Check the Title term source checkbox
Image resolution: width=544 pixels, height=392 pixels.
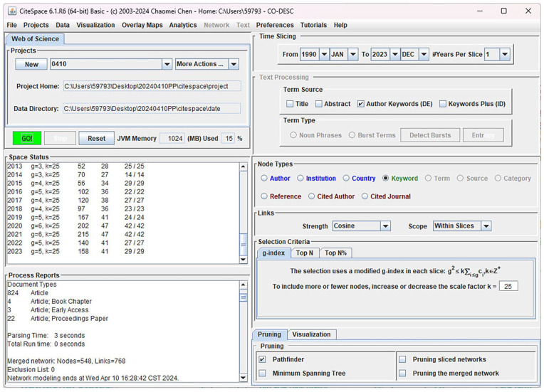pyautogui.click(x=290, y=104)
